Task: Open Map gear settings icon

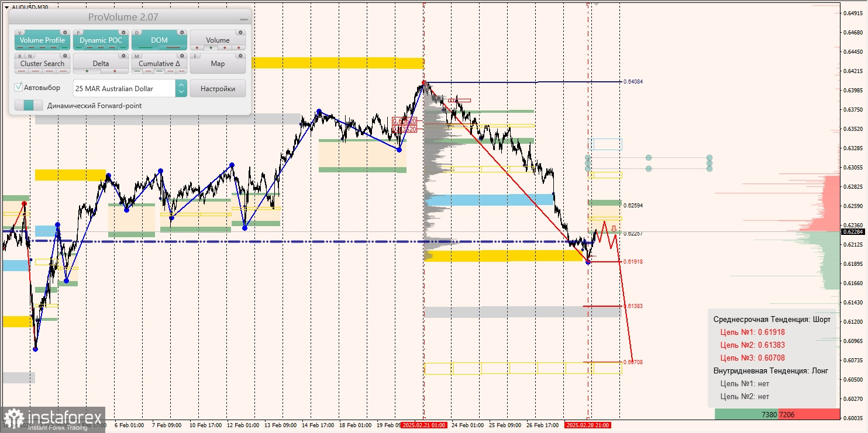Action: [240, 56]
